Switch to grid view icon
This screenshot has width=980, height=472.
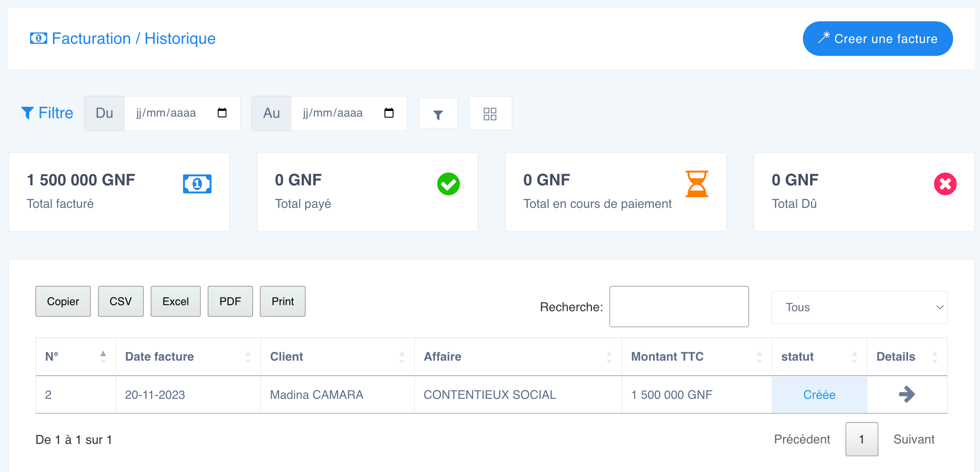[x=490, y=114]
